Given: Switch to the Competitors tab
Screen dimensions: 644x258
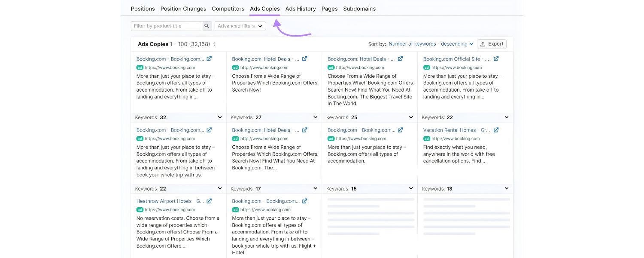Looking at the screenshot, I should pos(228,9).
